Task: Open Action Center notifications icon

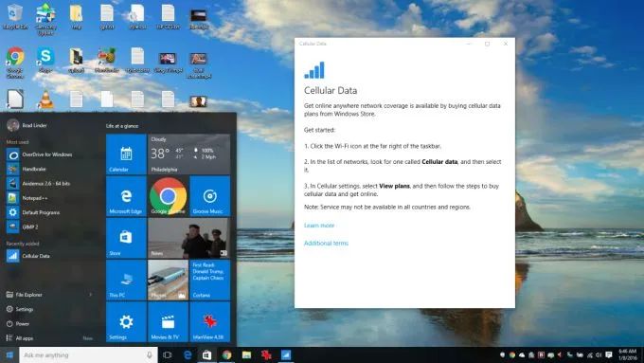Action: [x=609, y=354]
